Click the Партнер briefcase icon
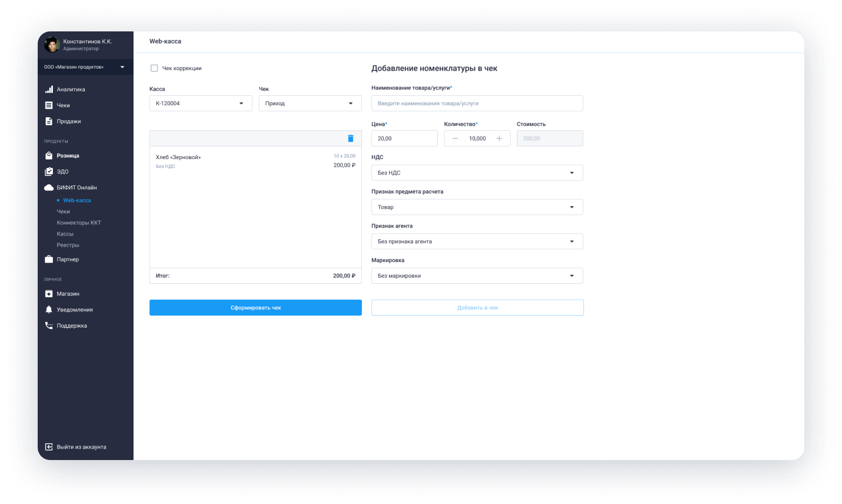 click(x=49, y=259)
